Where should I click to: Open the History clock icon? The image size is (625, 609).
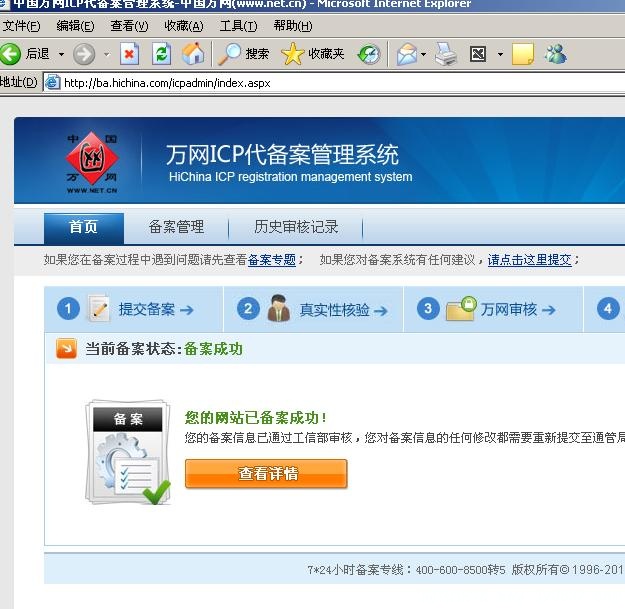pyautogui.click(x=369, y=55)
